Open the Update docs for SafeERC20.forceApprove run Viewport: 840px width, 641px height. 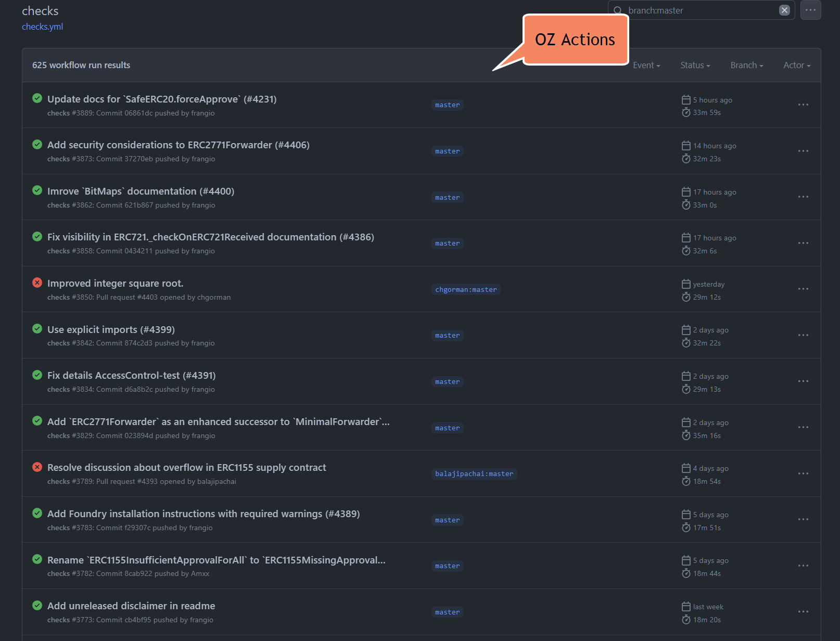162,99
